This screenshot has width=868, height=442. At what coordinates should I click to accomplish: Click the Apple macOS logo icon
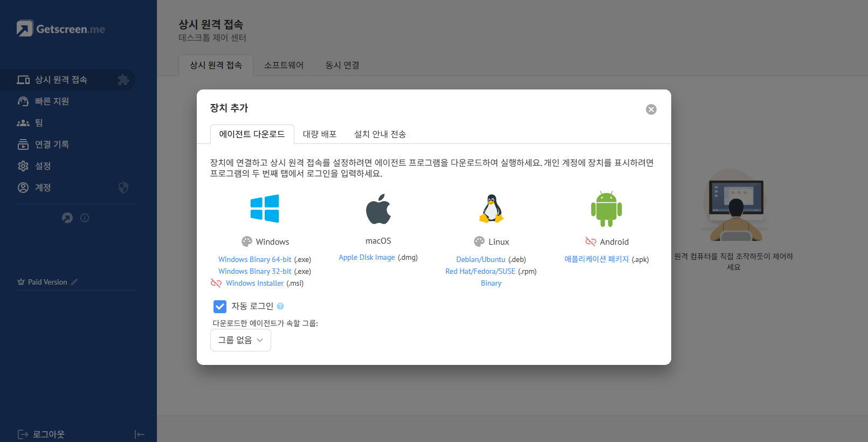click(x=378, y=209)
